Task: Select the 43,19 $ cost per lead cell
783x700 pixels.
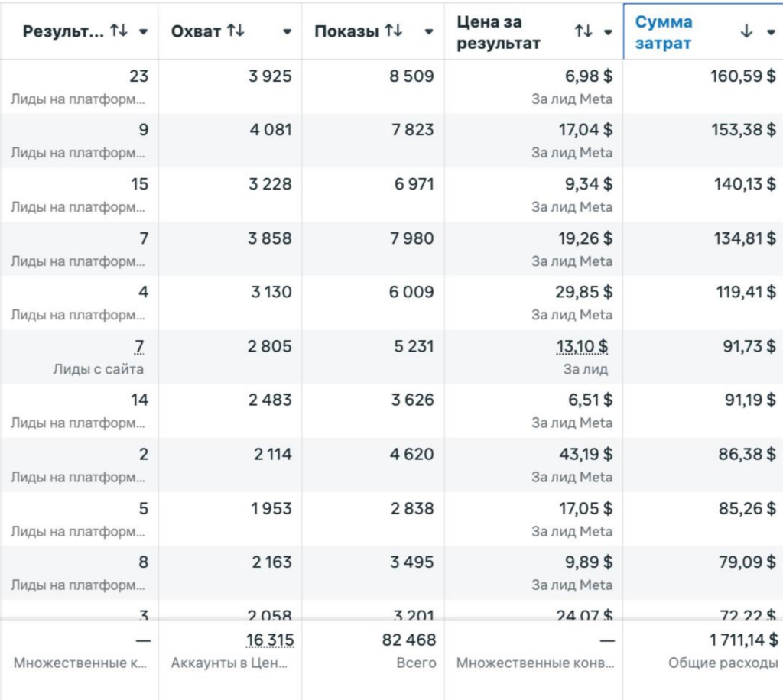Action: pyautogui.click(x=585, y=455)
